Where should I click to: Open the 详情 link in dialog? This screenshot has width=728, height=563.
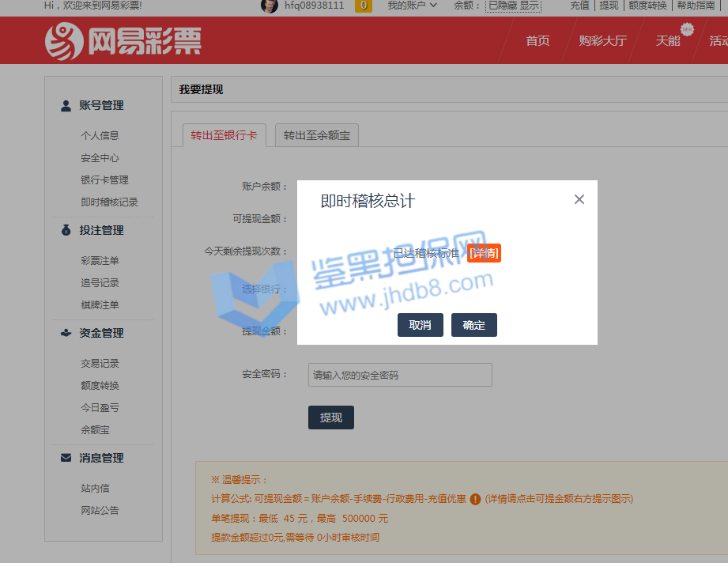click(485, 253)
